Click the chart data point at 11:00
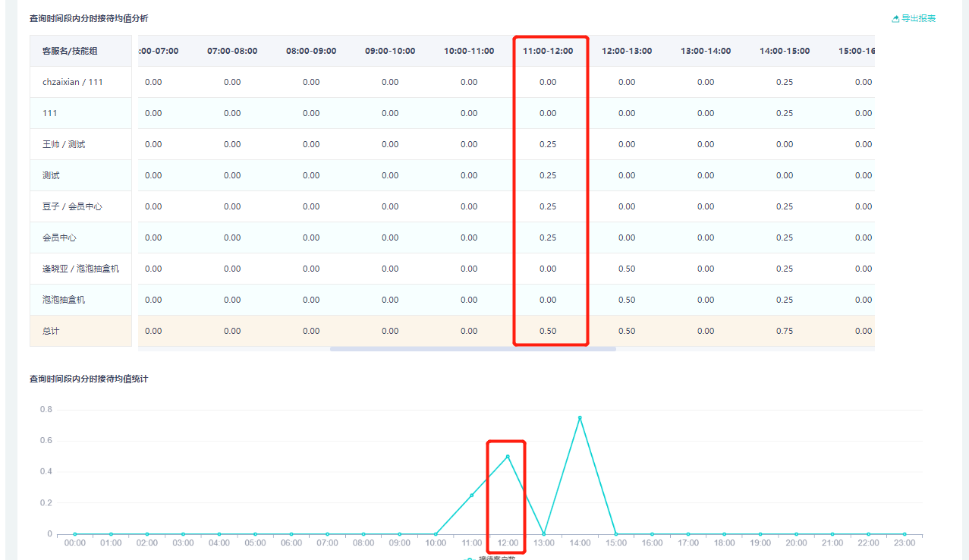Screen dimensions: 969x560 [x=471, y=496]
